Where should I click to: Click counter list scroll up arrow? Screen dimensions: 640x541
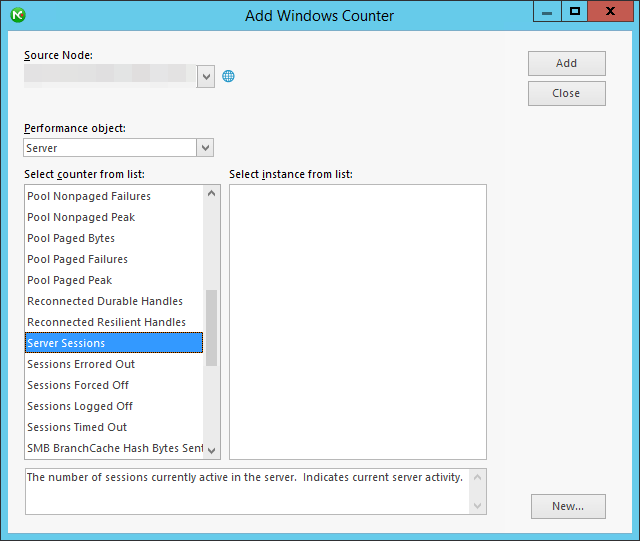[x=211, y=193]
